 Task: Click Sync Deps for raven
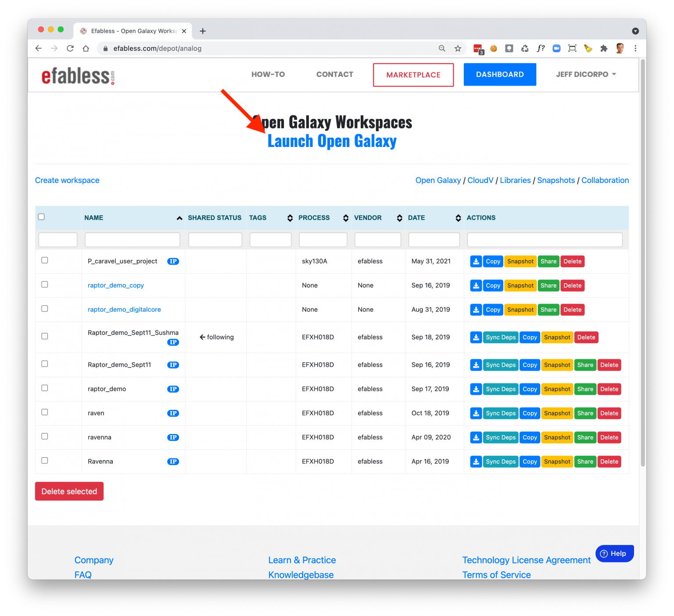[501, 413]
